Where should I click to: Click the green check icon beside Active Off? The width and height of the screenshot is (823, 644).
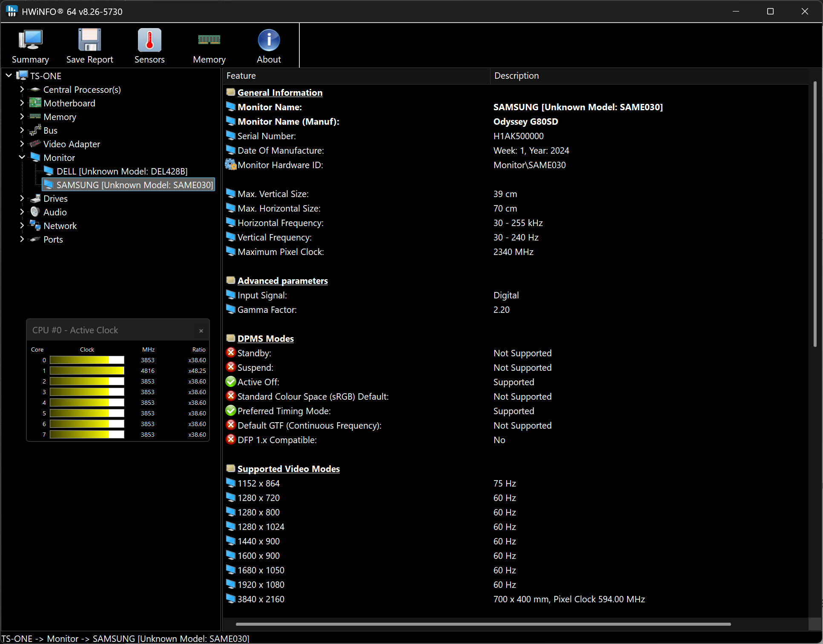pyautogui.click(x=231, y=382)
